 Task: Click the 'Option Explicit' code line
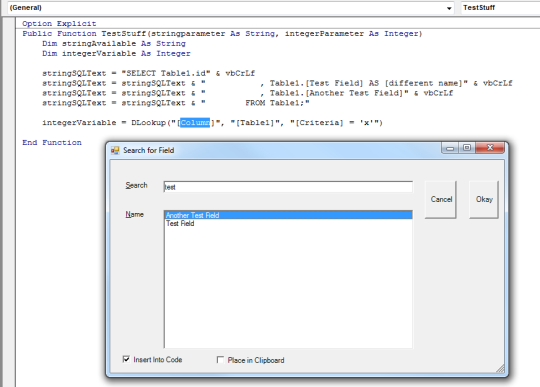(59, 23)
